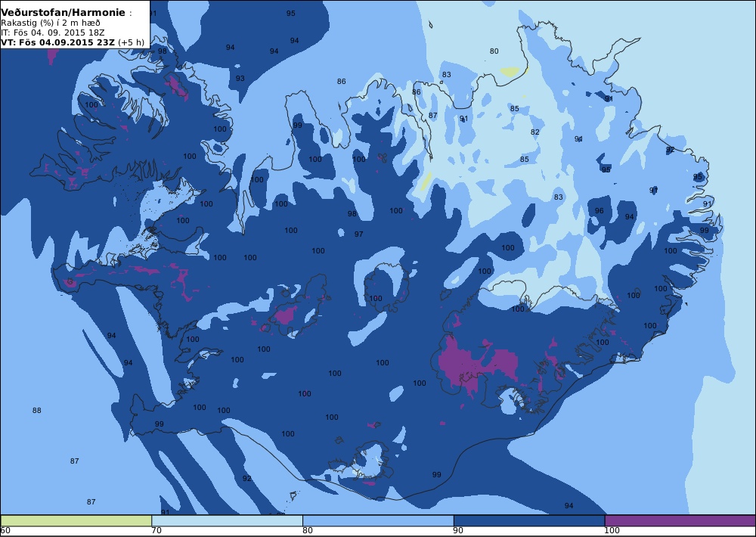
Task: Click the dark blue 90–100 legend segment
Action: point(529,520)
